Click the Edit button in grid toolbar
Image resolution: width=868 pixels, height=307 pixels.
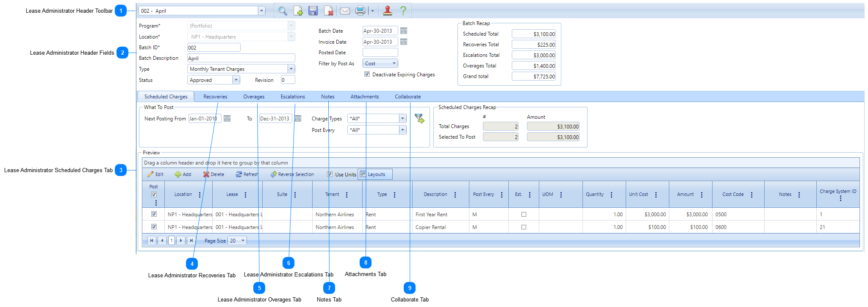point(155,174)
